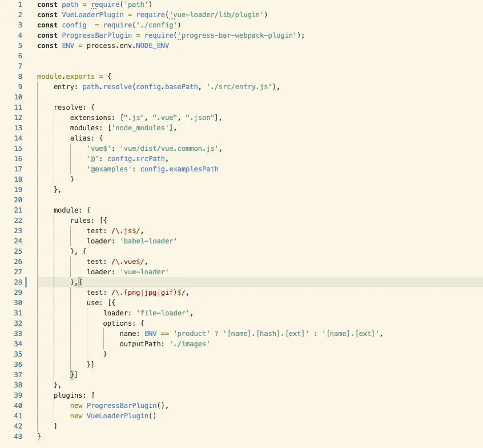
Task: Click '[name].[hash].[ext]' string on line 33
Action: click(x=266, y=334)
